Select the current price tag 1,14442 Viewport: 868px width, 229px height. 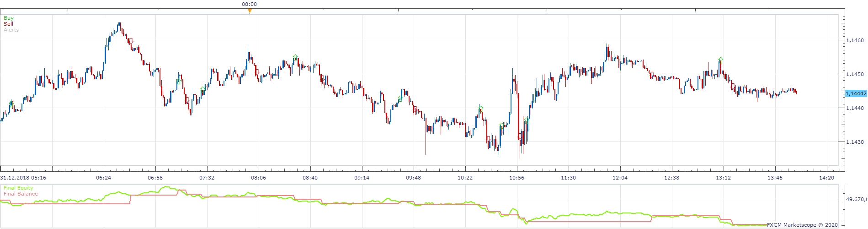point(856,93)
